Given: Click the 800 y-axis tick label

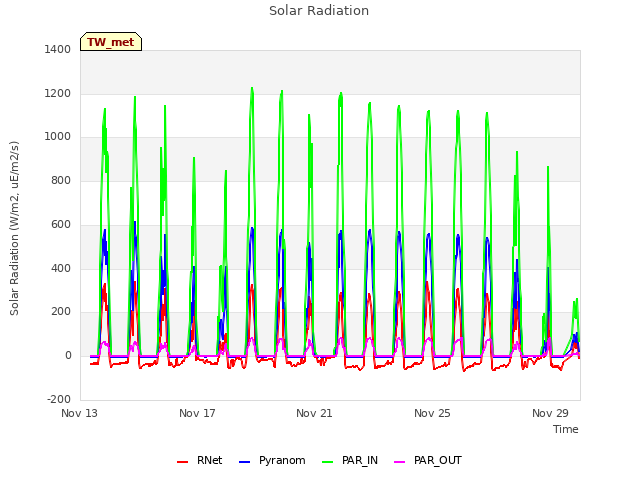Looking at the screenshot, I should click(61, 180).
